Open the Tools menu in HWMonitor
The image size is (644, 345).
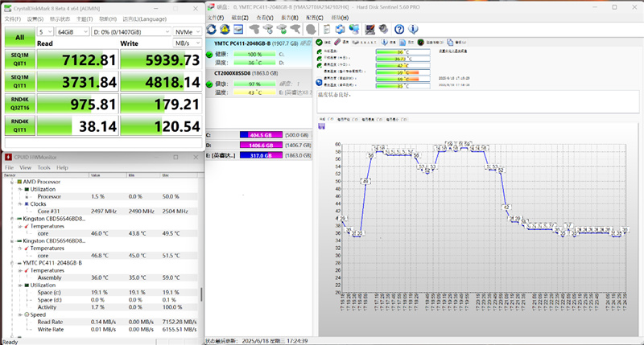[43, 167]
